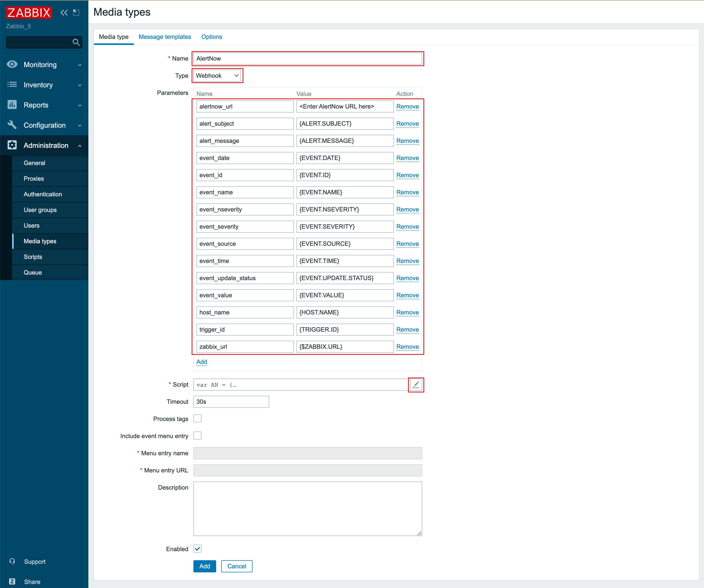Enable the Process tags checkbox
The image size is (704, 588).
[197, 418]
